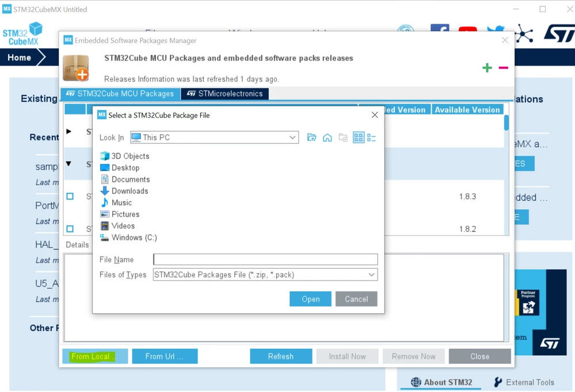Click the Available Version column header
575x392 pixels.
point(467,109)
